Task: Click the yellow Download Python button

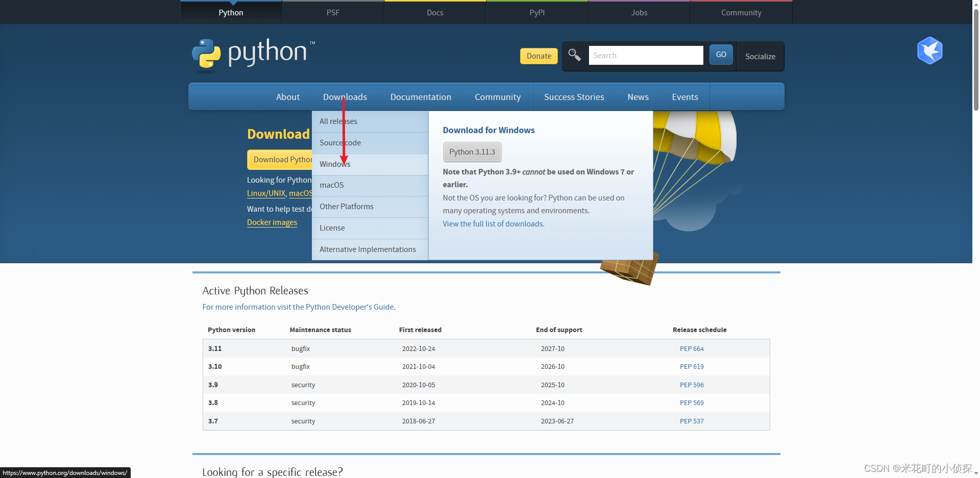Action: tap(280, 160)
